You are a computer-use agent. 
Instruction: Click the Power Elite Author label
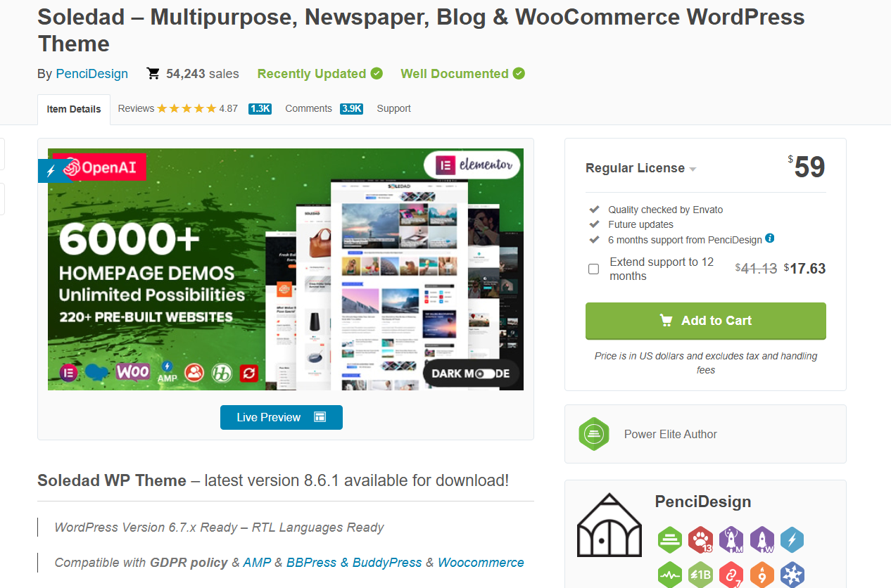click(671, 434)
